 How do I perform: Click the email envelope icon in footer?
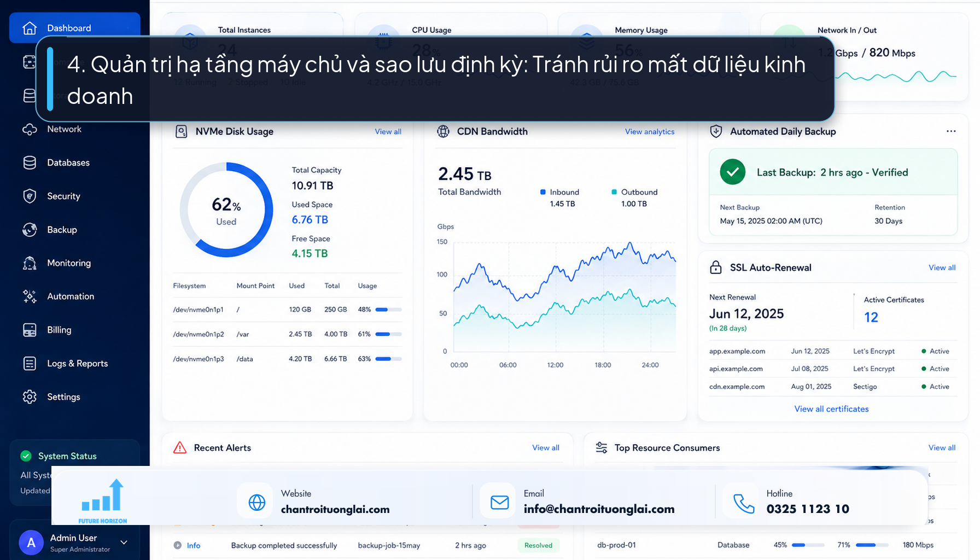[499, 501]
